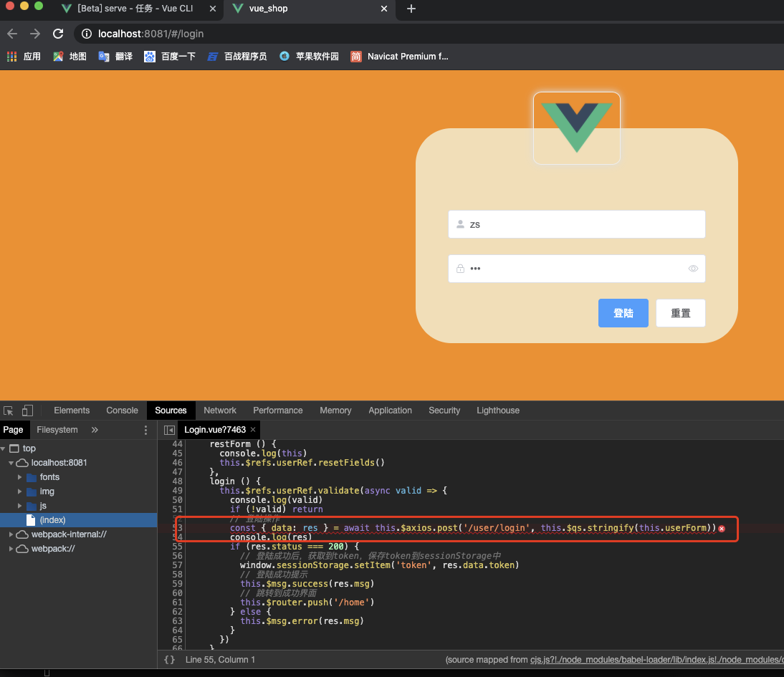The height and width of the screenshot is (677, 784).
Task: Click the password input field
Action: (576, 269)
